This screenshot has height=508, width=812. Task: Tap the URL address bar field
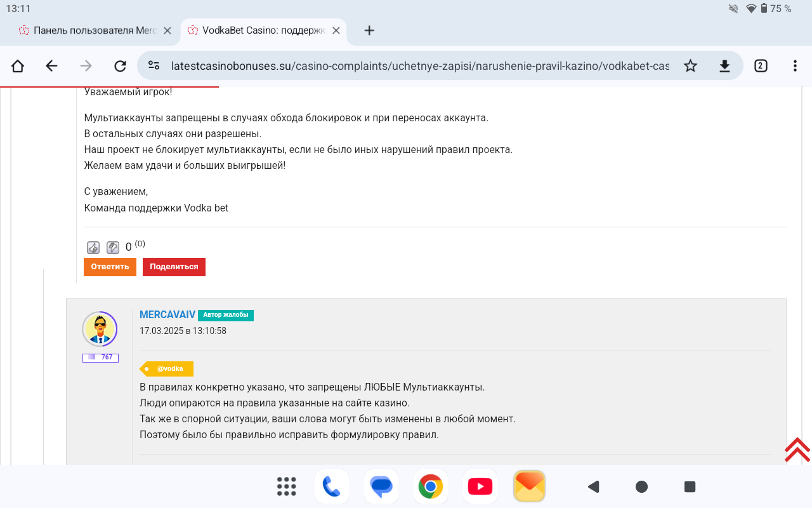click(x=419, y=66)
